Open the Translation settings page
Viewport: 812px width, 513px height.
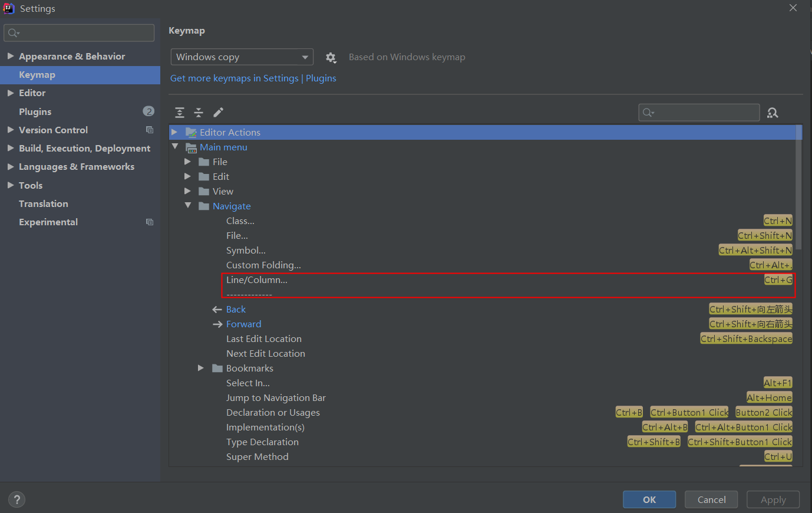click(43, 203)
